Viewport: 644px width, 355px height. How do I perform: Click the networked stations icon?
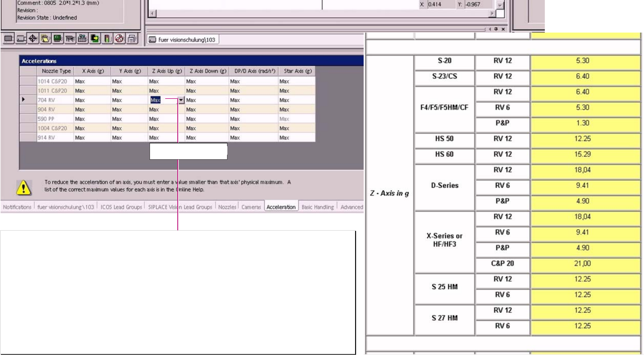[82, 39]
